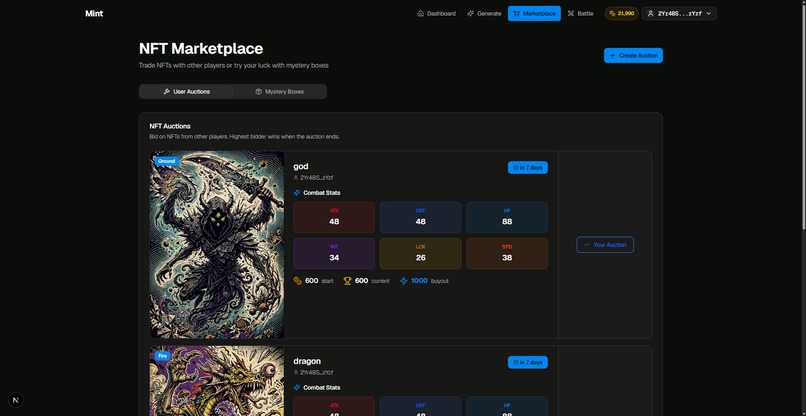The height and width of the screenshot is (416, 806).
Task: Click the Fire type badge
Action: click(x=163, y=356)
